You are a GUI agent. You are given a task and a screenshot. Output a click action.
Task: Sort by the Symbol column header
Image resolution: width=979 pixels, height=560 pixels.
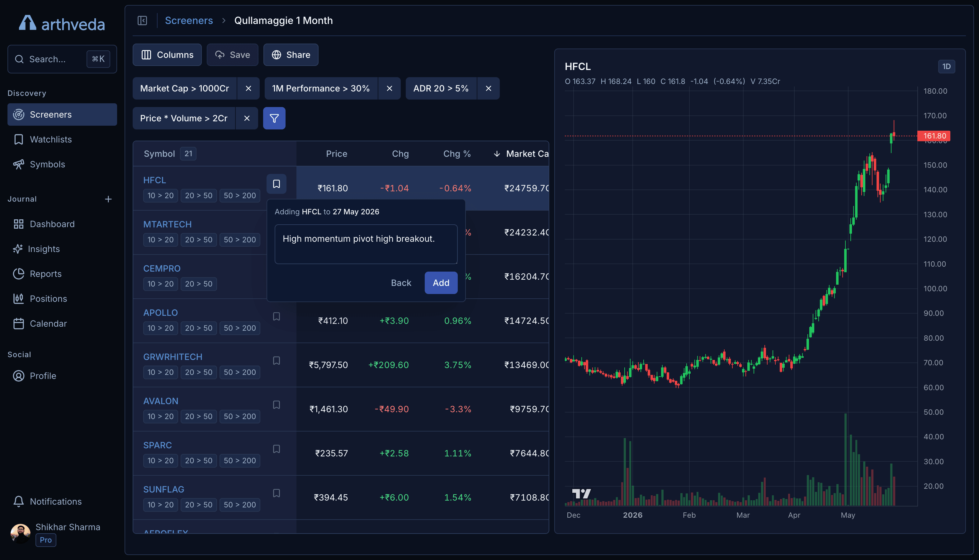(x=159, y=153)
